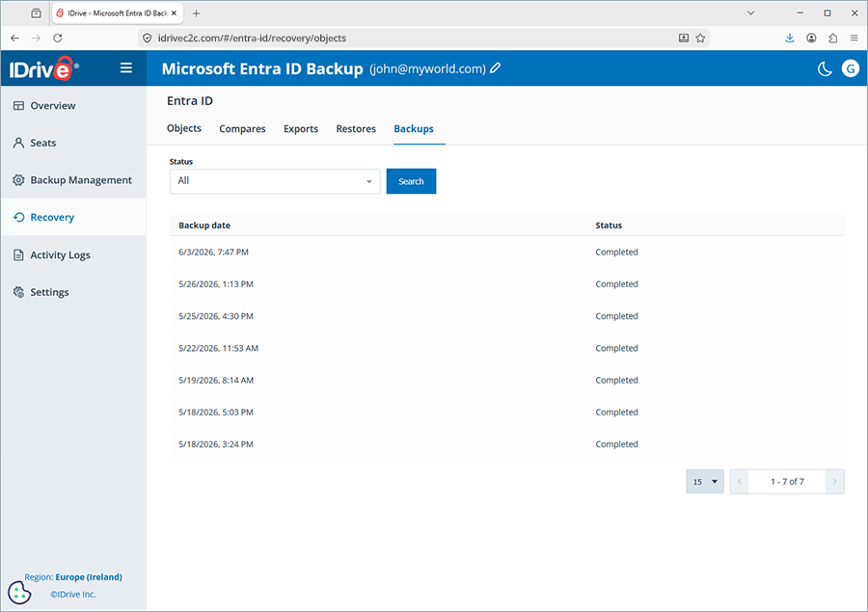Click the 1 - 7 of 7 pagination text
868x612 pixels.
click(x=787, y=482)
